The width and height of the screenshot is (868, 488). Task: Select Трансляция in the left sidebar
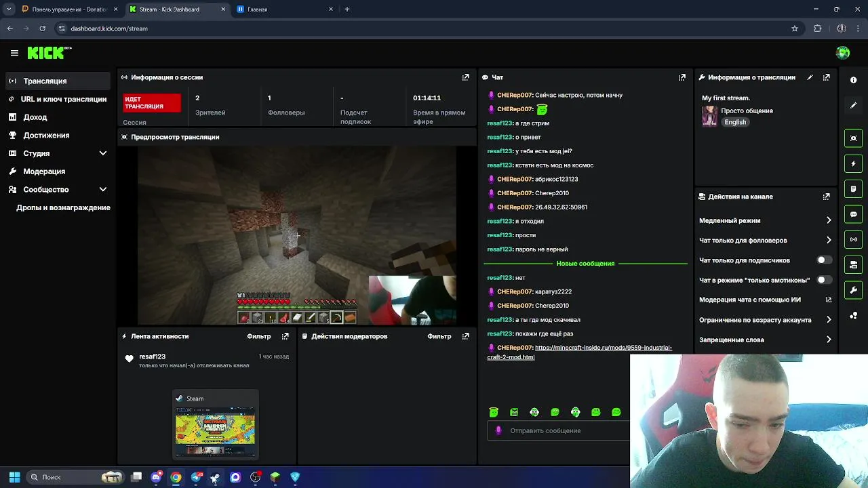(57, 81)
